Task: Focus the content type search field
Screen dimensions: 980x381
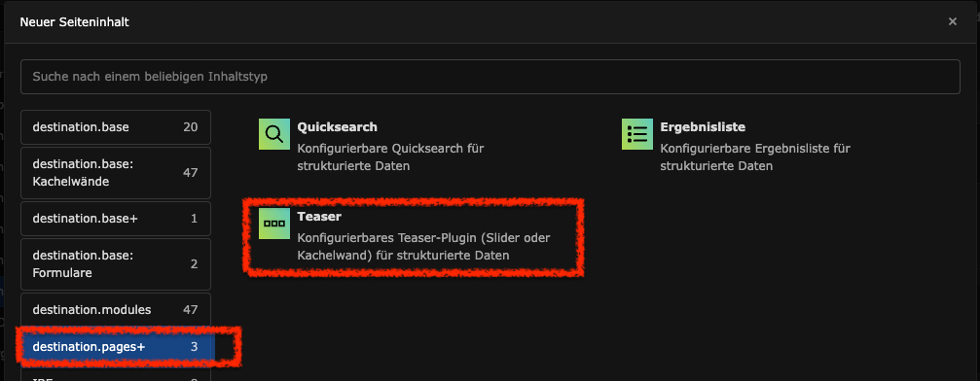Action: click(490, 77)
